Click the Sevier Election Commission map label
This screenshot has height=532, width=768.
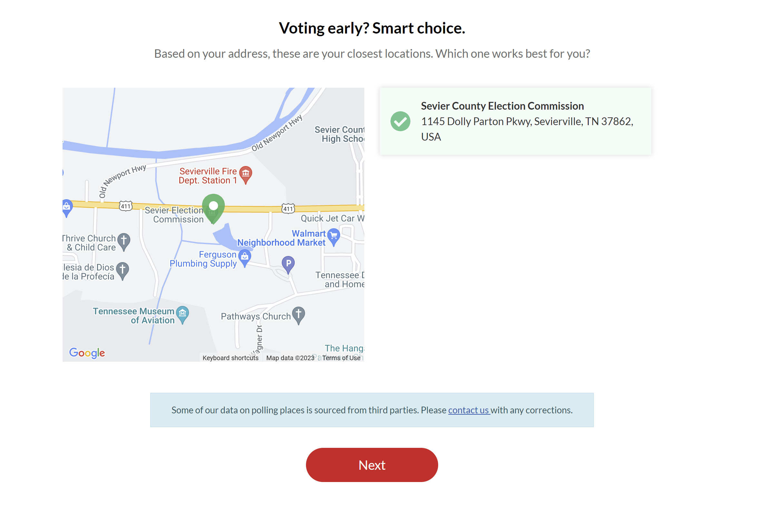(174, 215)
